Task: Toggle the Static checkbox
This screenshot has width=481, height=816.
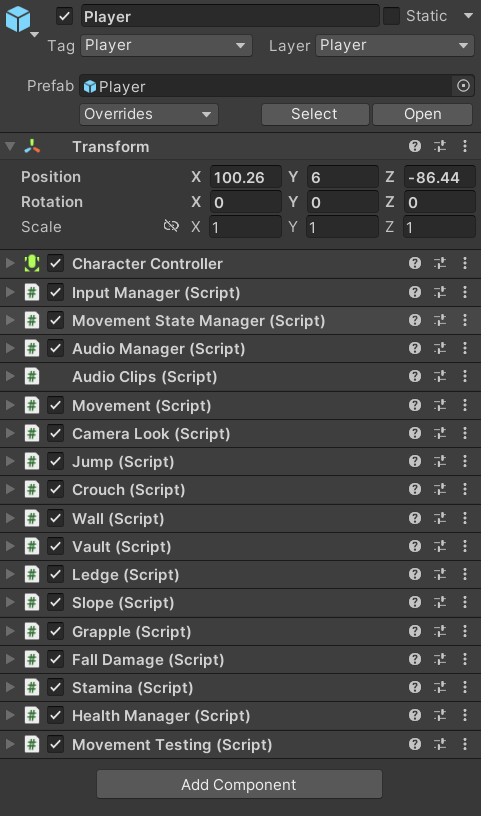Action: click(x=391, y=16)
